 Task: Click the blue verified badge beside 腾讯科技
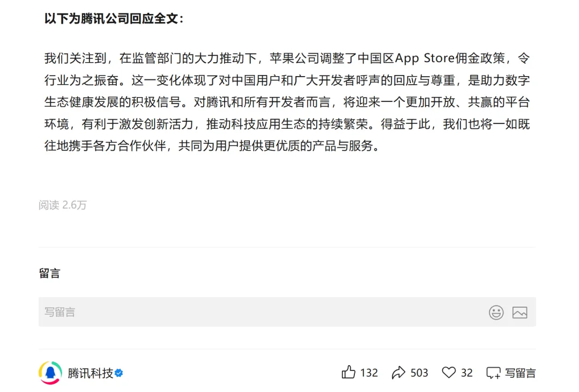click(119, 373)
